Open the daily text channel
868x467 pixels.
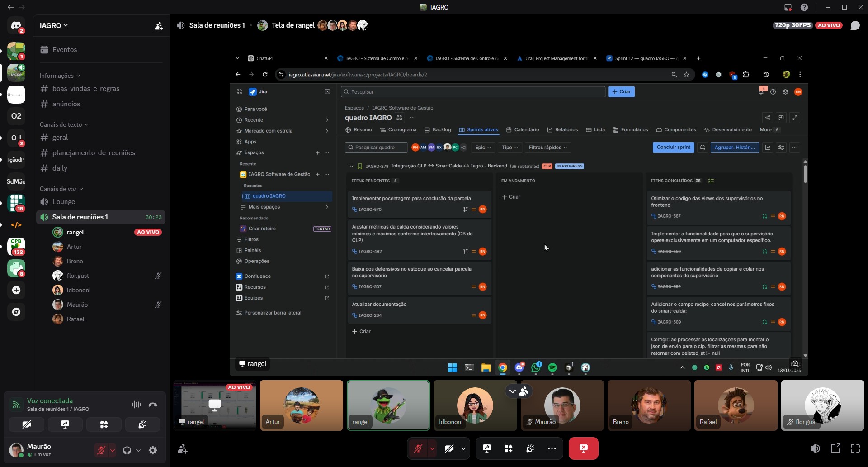pos(101,168)
